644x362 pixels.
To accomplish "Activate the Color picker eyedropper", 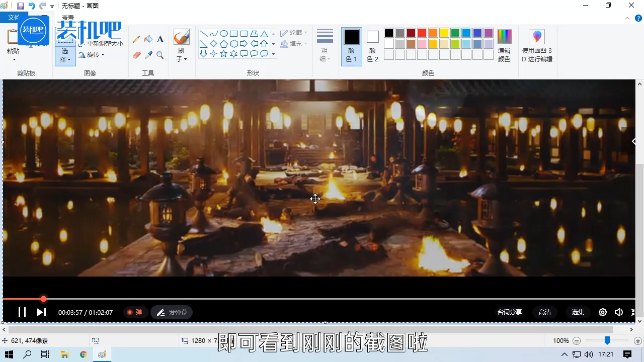I will 148,55.
